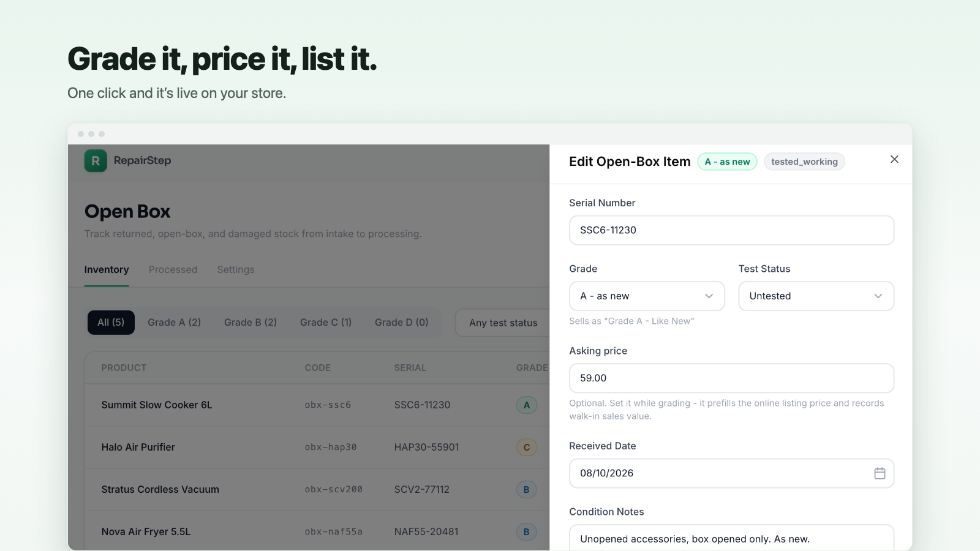Screen dimensions: 980x551
Task: Click the RepairStep brand name
Action: tap(142, 160)
